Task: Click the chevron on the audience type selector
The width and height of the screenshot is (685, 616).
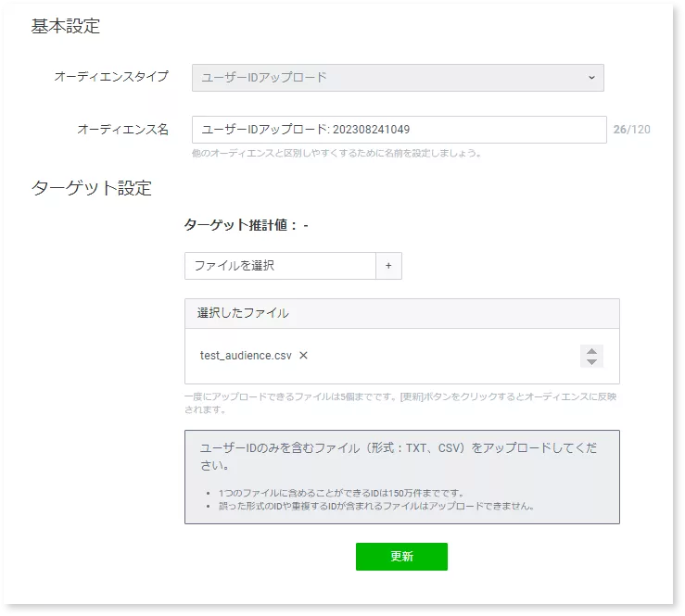Action: pos(591,78)
